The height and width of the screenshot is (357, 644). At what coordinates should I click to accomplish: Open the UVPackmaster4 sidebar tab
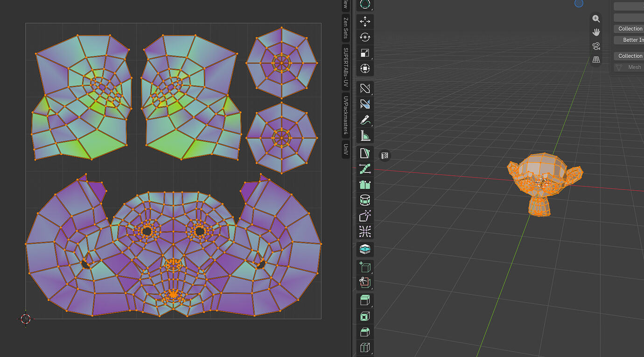pos(346,116)
